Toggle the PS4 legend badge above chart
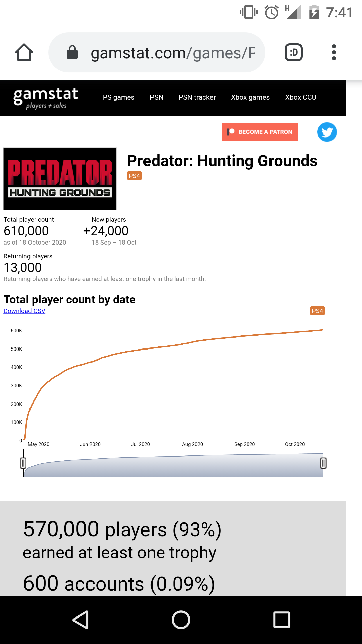Viewport: 362px width, 644px height. 317,311
